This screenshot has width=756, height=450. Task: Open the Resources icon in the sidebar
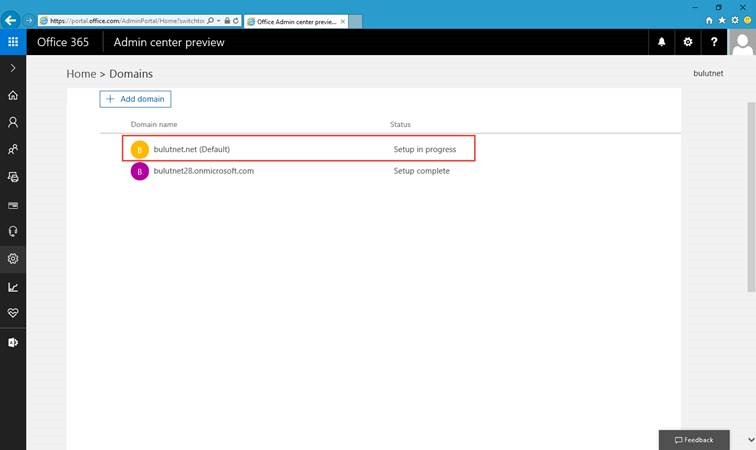point(13,177)
